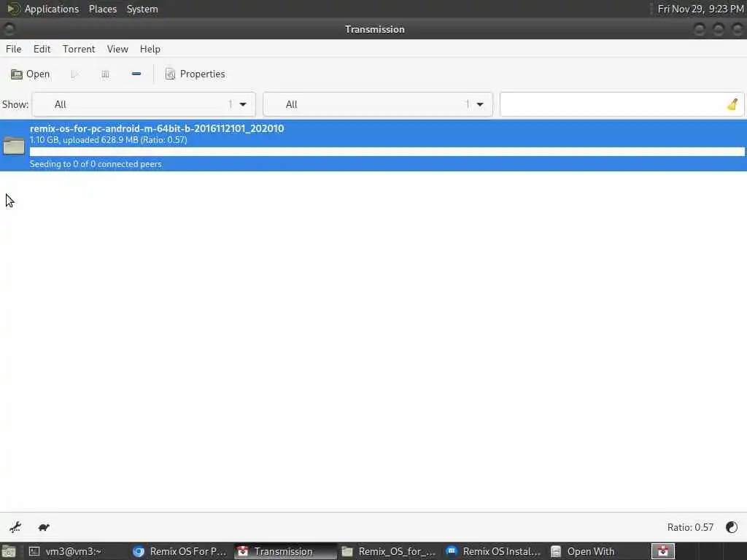
Task: Click the show desktop icon in taskbar
Action: (9, 551)
